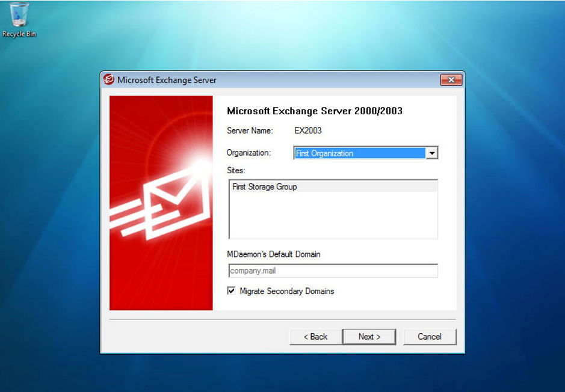The image size is (565, 392).
Task: Open the Recycle Bin desktop icon
Action: click(x=19, y=20)
